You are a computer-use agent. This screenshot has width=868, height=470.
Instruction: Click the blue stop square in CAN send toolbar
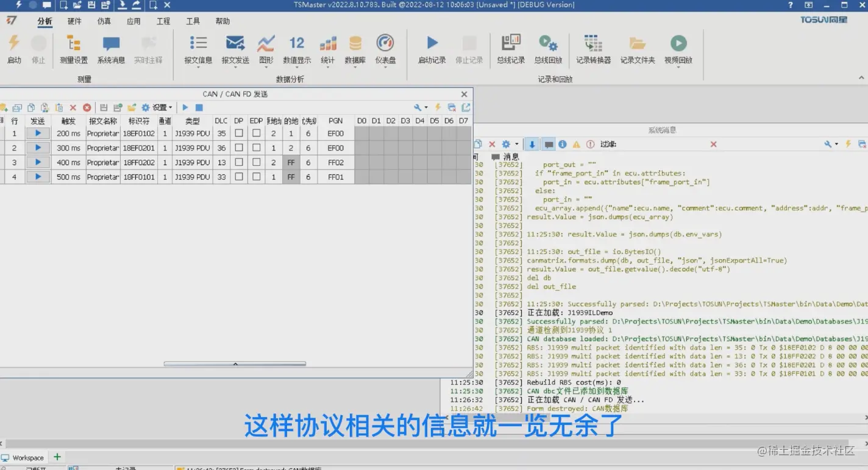click(199, 107)
